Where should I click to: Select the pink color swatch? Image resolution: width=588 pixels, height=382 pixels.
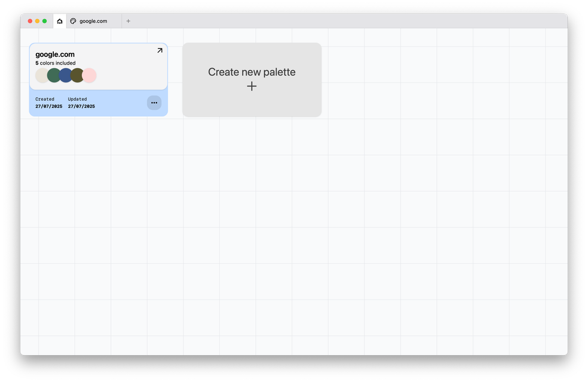point(90,75)
